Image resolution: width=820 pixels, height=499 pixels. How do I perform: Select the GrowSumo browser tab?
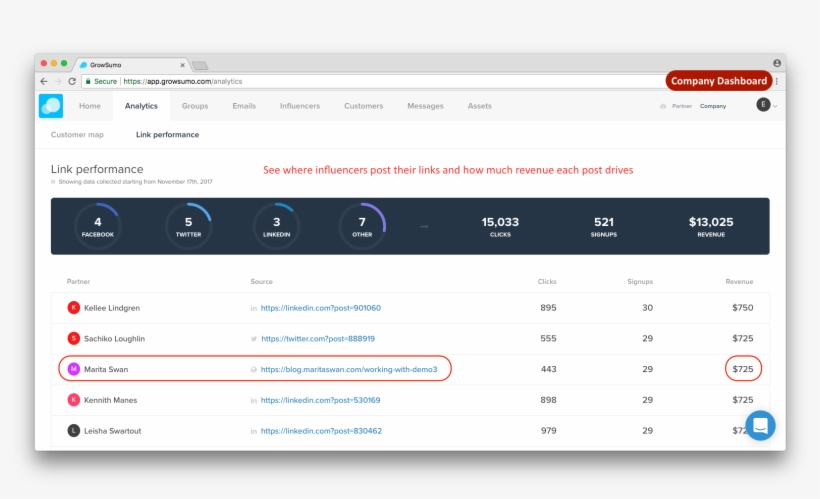tap(131, 65)
